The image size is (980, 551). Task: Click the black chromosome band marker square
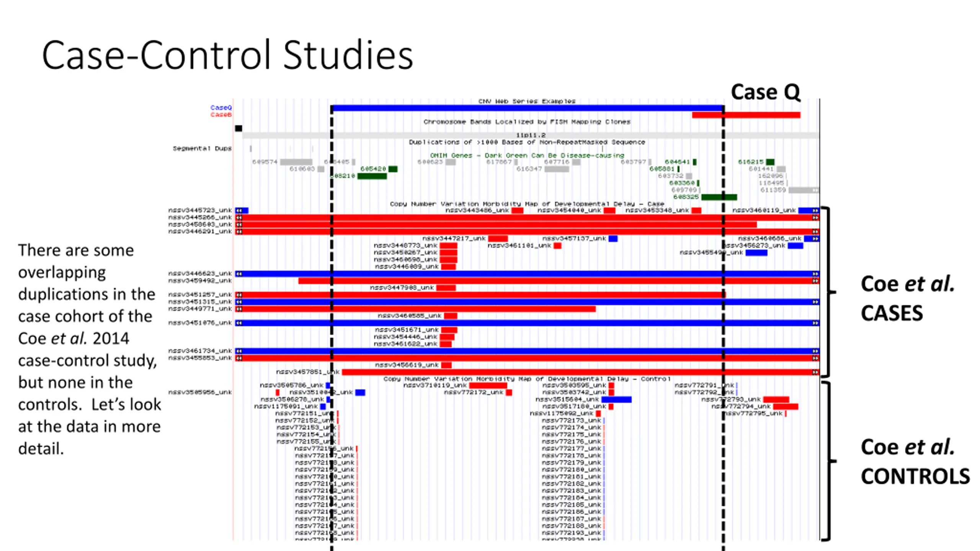[x=238, y=128]
